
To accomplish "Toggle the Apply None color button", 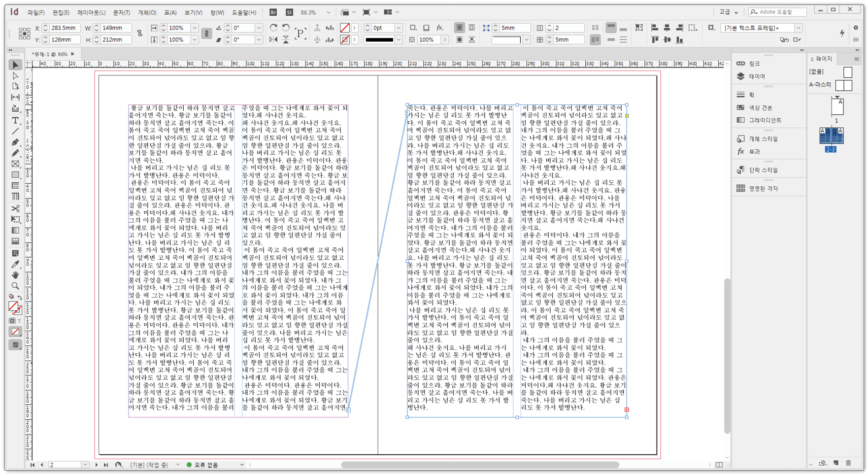I will point(15,332).
